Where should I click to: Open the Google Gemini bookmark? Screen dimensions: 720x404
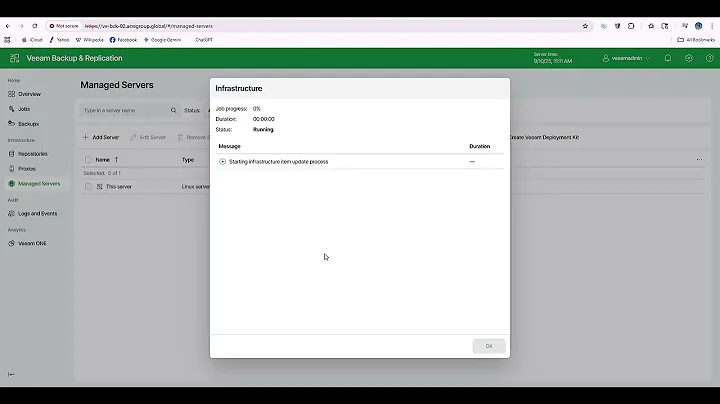163,40
